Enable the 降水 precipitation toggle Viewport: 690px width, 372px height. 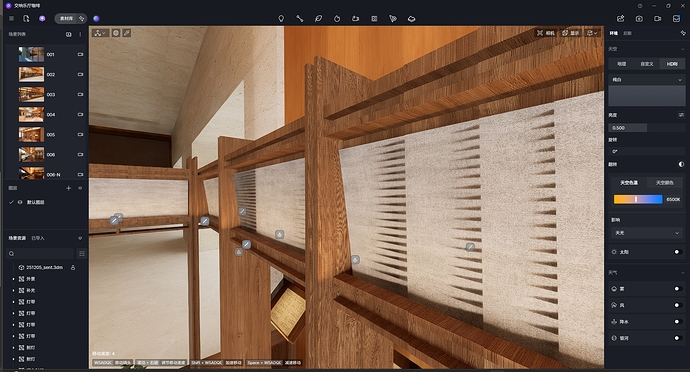point(678,322)
